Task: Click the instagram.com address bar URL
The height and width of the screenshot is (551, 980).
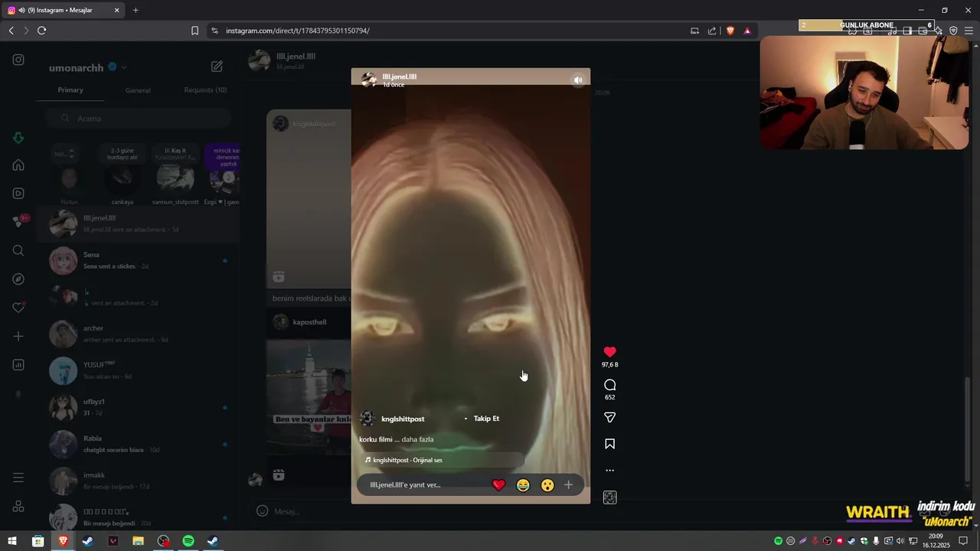Action: (x=298, y=31)
